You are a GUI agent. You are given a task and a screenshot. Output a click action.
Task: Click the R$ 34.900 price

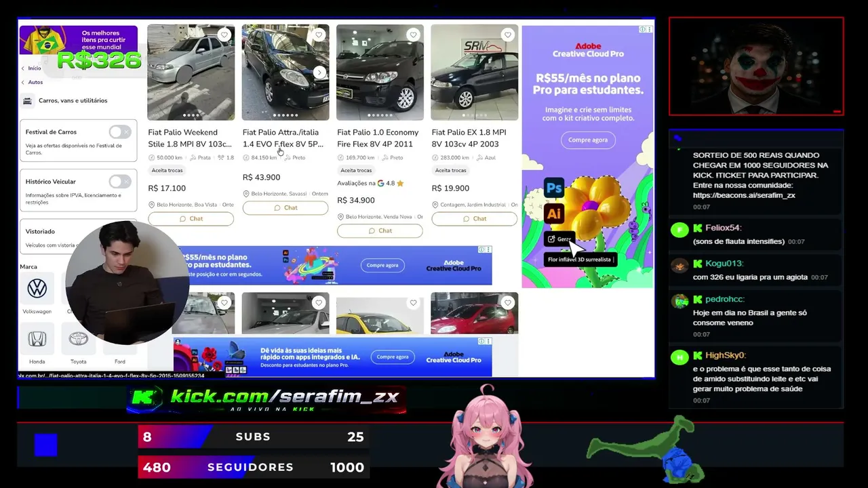point(356,201)
